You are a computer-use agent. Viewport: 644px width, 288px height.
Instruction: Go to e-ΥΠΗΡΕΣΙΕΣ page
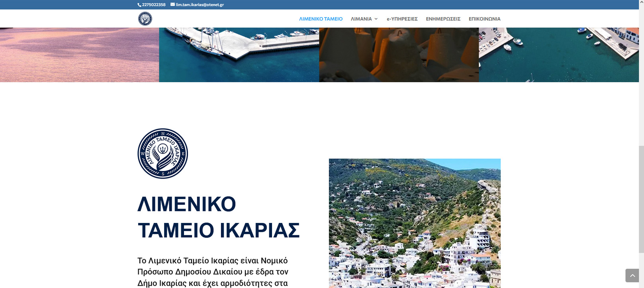[402, 19]
